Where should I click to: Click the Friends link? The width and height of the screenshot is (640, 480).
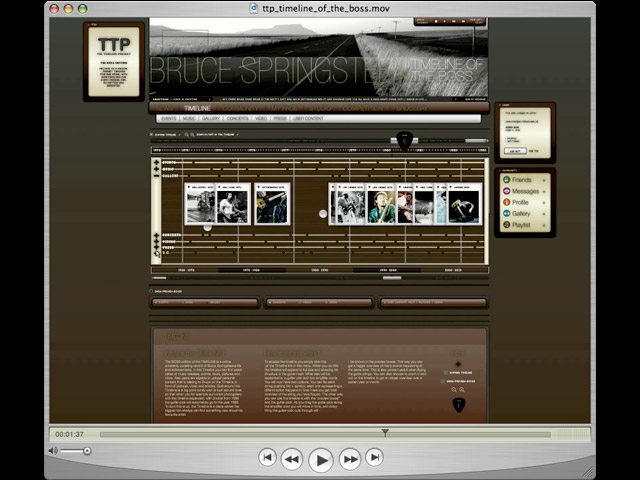coord(522,180)
